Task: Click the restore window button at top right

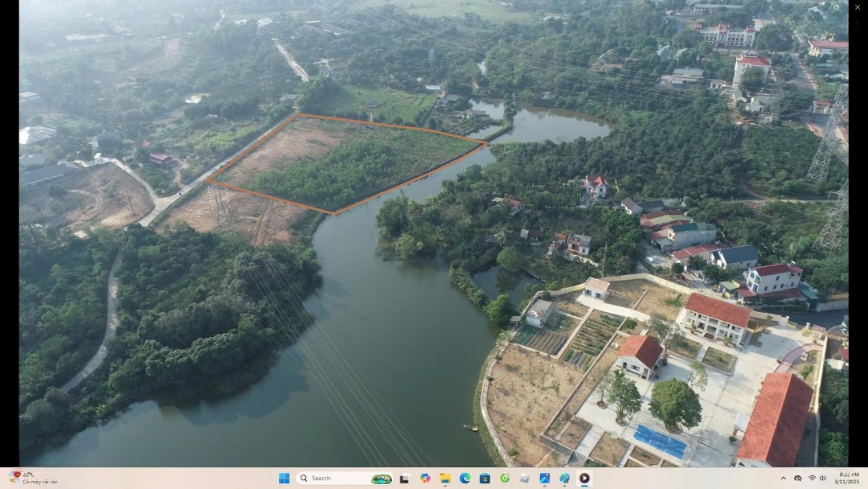Action: click(837, 7)
